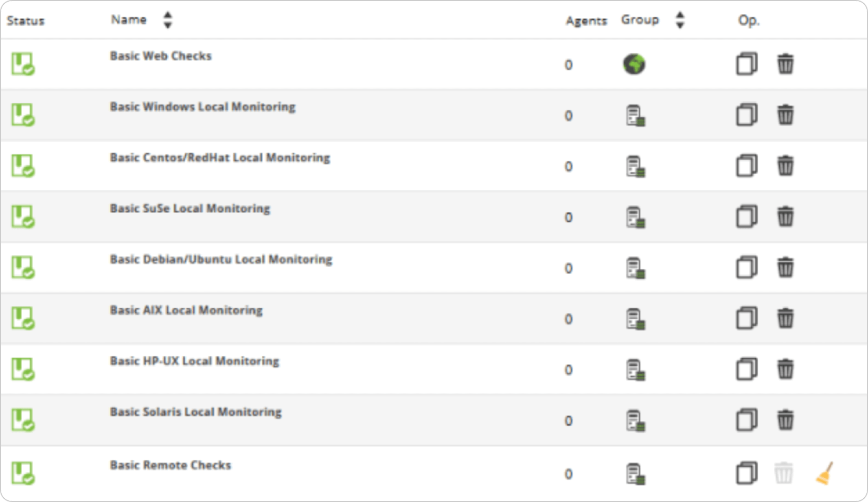Copy the Basic Remote Checks policy
Screen dimensions: 868x502
(x=747, y=473)
